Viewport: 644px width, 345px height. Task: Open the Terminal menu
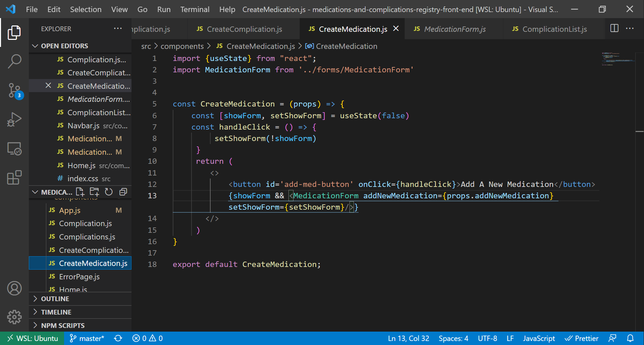click(195, 9)
